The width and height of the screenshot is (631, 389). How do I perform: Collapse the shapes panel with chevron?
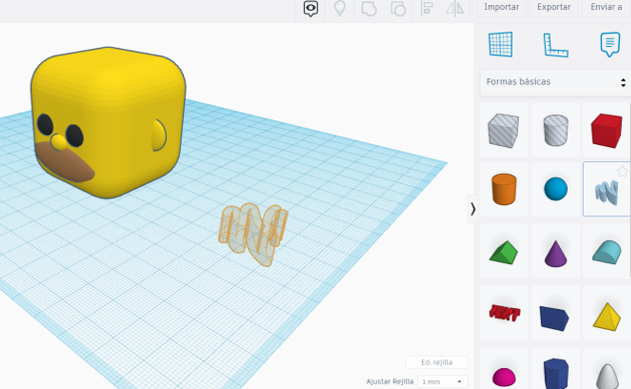(473, 209)
